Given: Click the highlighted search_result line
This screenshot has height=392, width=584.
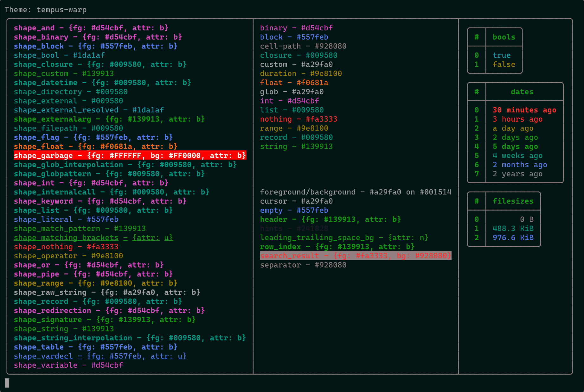Looking at the screenshot, I should 356,256.
